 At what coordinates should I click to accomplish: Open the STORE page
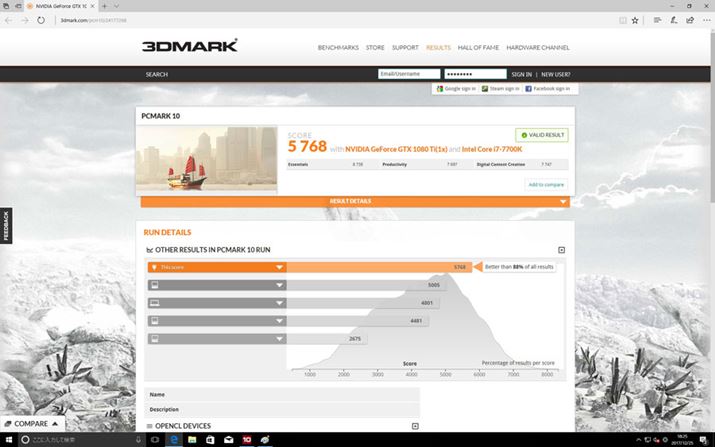[x=375, y=47]
